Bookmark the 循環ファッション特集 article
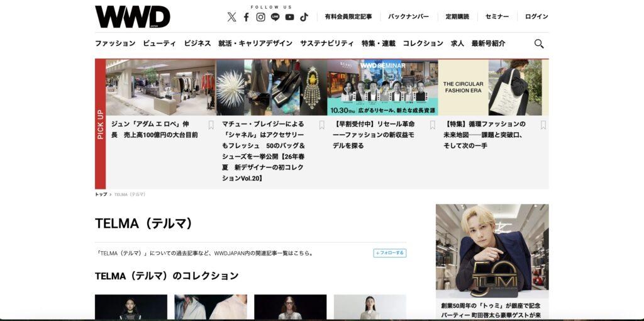644x321 pixels. 543,125
